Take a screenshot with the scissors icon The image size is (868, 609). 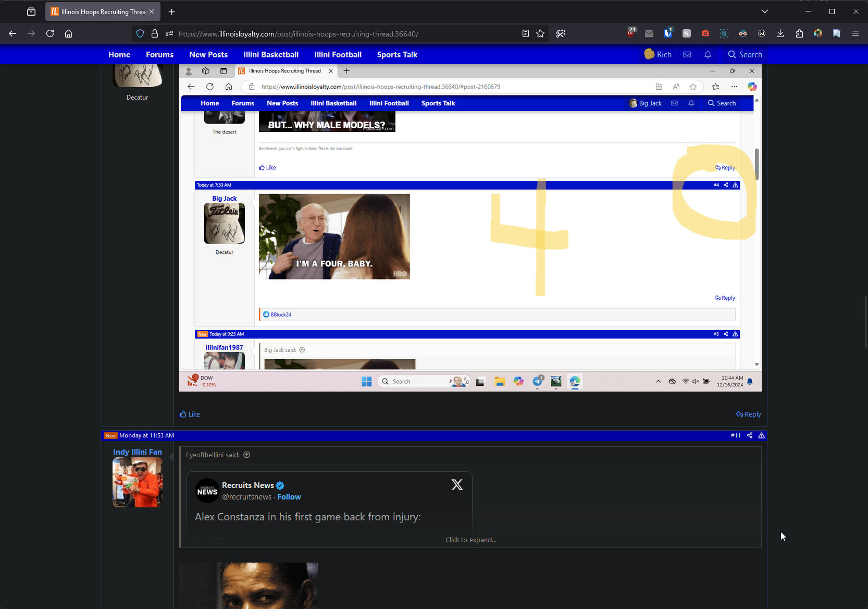[x=561, y=33]
